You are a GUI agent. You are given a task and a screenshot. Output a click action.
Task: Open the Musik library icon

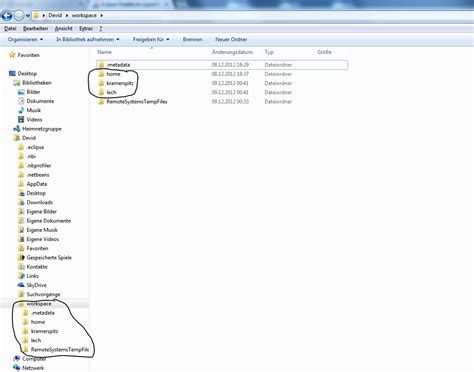pos(21,110)
